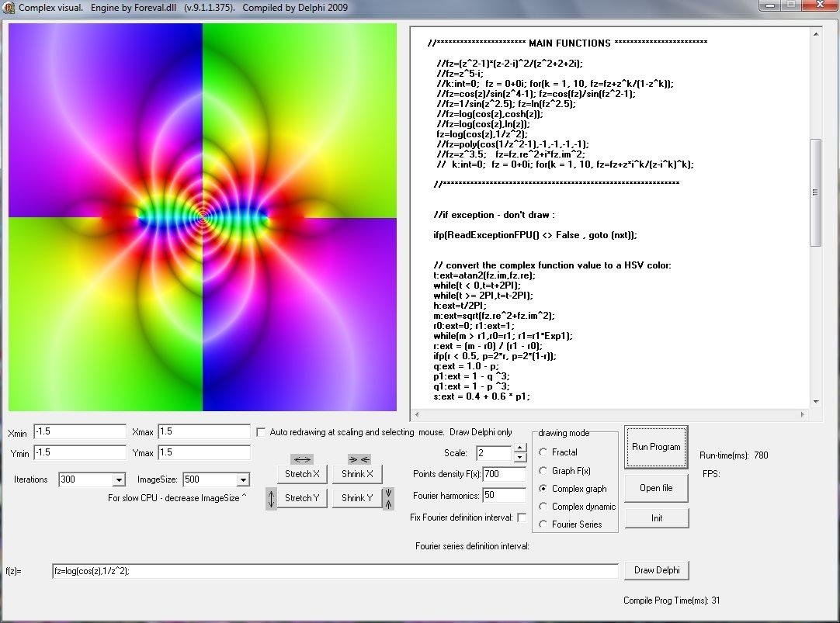The width and height of the screenshot is (840, 623).
Task: Select the Fractal drawing mode
Action: point(543,452)
